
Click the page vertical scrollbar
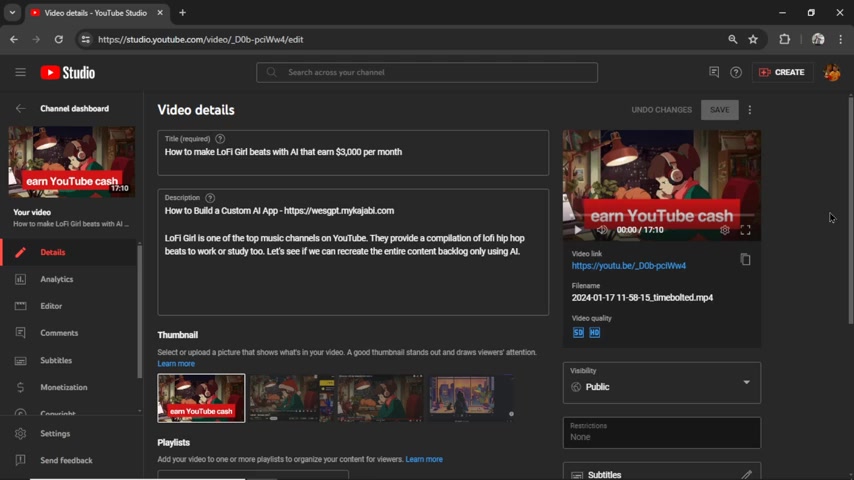click(851, 210)
